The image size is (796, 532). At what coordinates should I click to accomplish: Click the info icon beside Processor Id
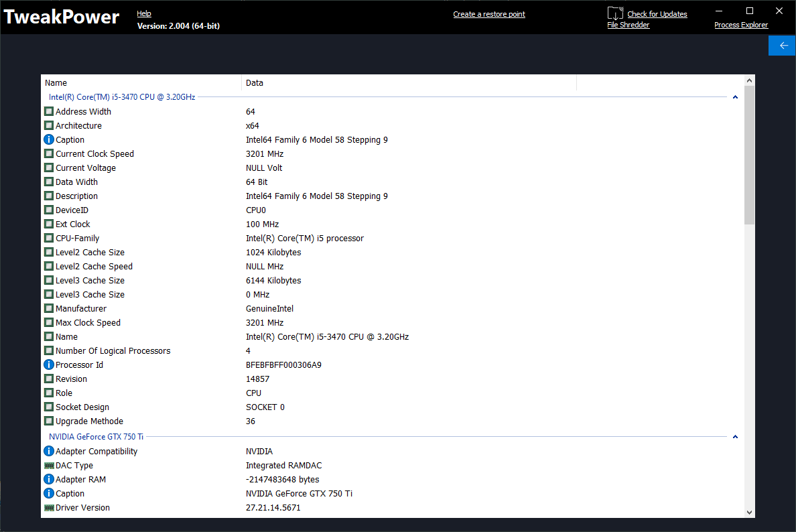49,365
